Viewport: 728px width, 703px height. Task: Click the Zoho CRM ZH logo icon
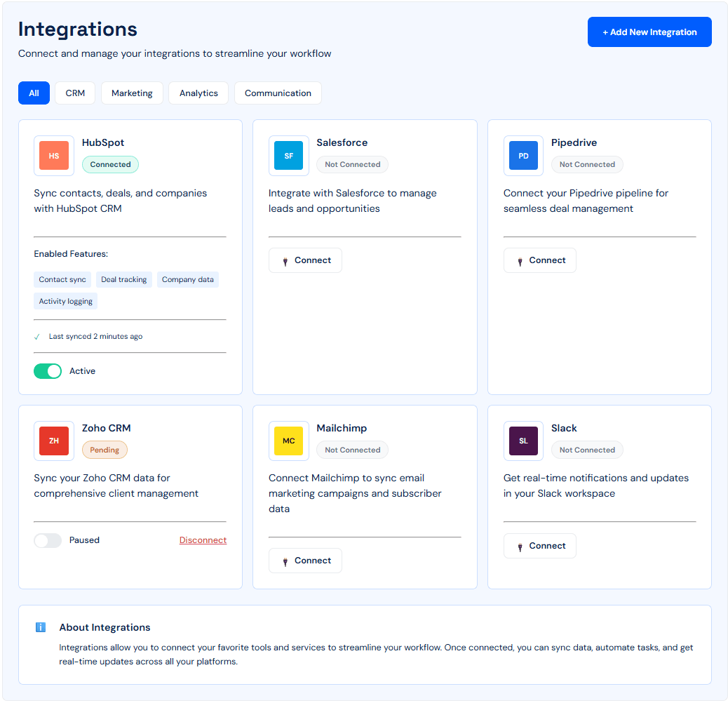(54, 441)
